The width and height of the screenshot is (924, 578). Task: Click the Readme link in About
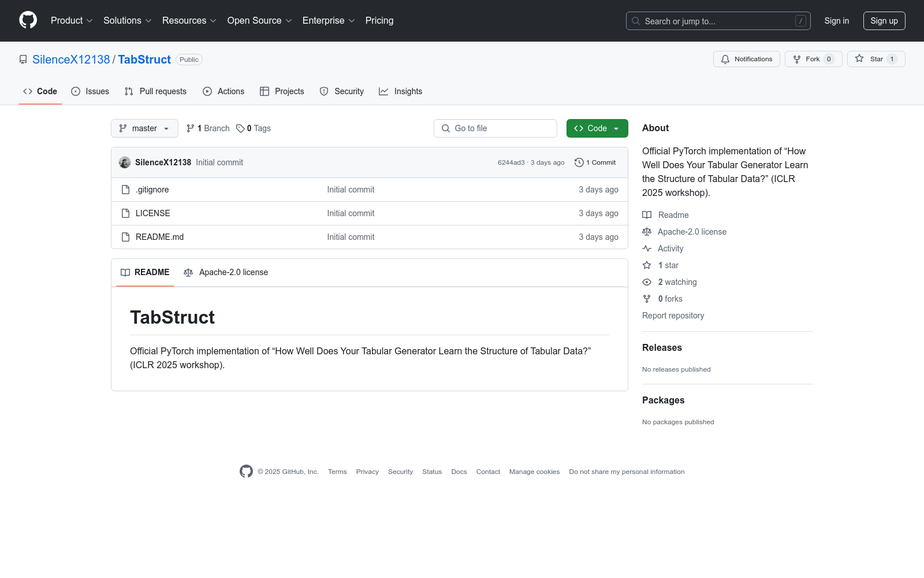pos(665,215)
